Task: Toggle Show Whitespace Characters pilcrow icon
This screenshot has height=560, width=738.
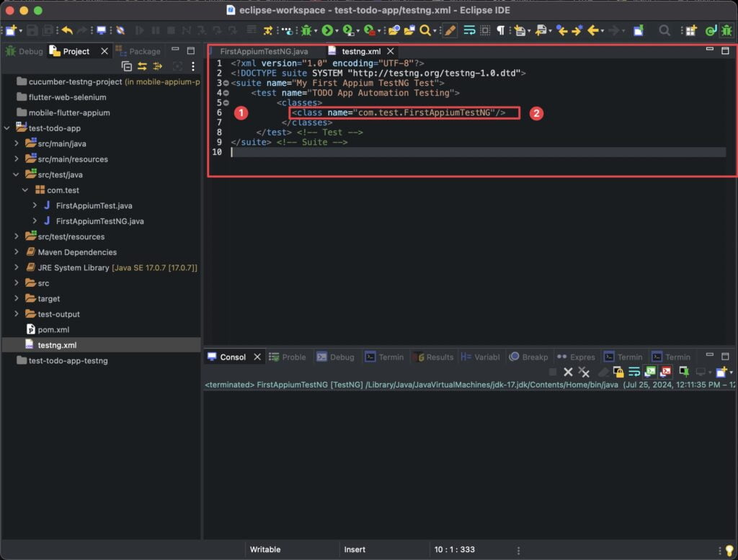Action: pyautogui.click(x=500, y=30)
